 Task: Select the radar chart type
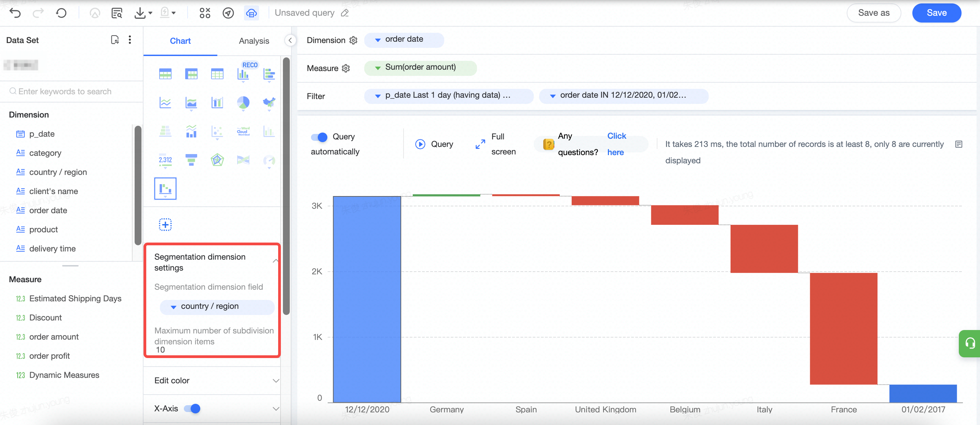[x=217, y=160]
